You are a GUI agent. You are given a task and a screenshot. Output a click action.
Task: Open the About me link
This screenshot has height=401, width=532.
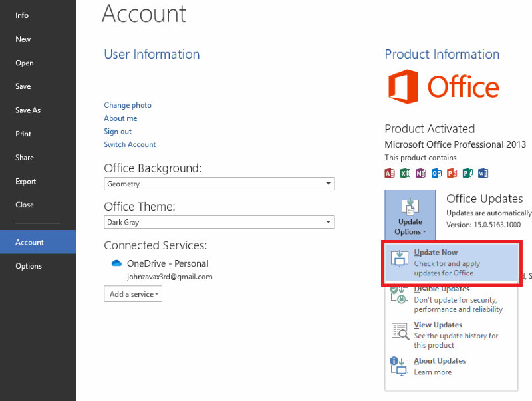pyautogui.click(x=120, y=118)
